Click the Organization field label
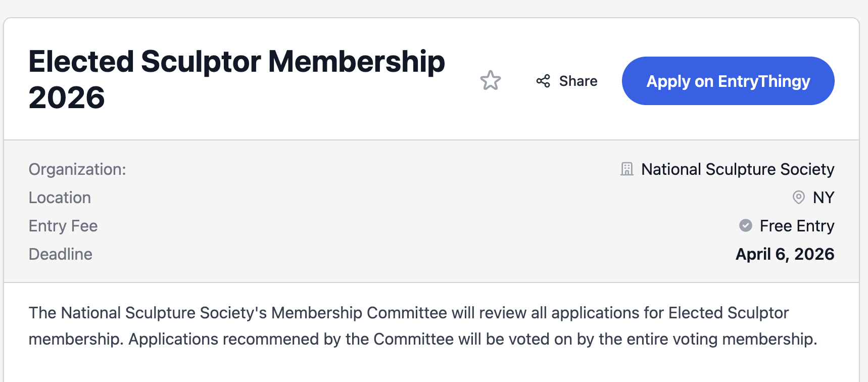 click(77, 169)
